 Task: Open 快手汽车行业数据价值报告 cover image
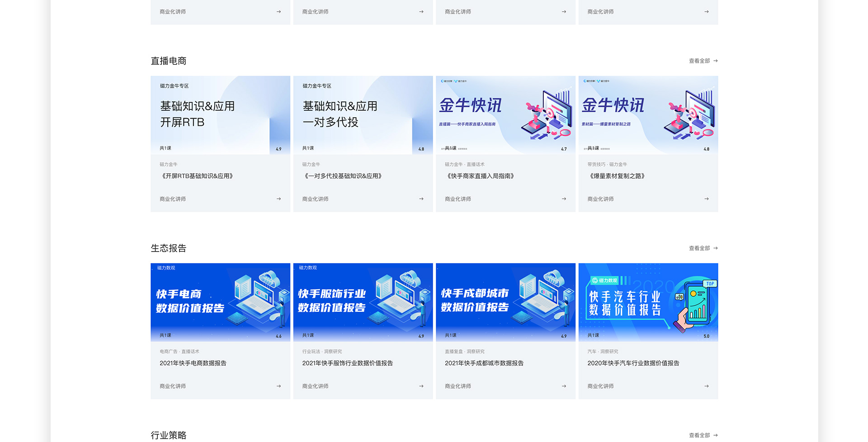click(x=648, y=302)
